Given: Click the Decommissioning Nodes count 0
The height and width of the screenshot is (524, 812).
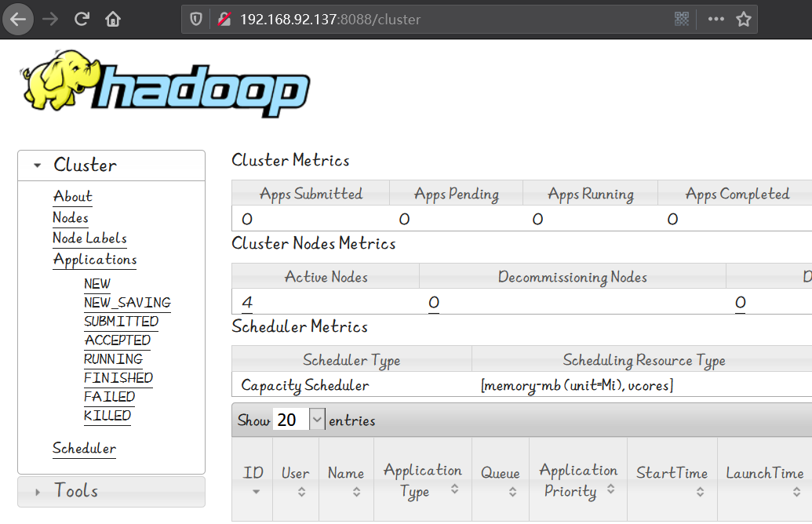Looking at the screenshot, I should [434, 302].
